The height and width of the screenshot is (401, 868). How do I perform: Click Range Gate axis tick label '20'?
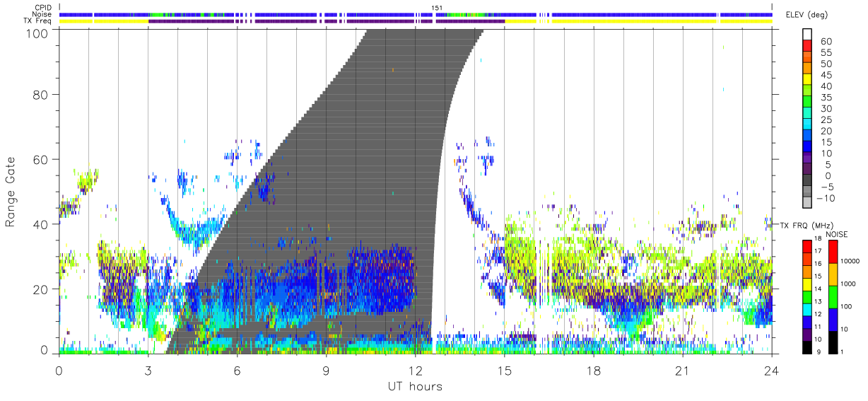[x=41, y=289]
